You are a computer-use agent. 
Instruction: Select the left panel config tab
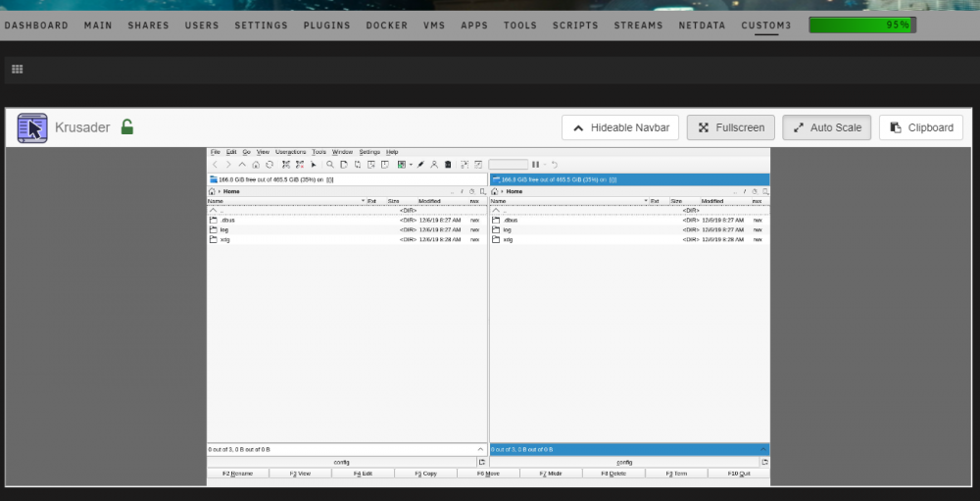(342, 462)
